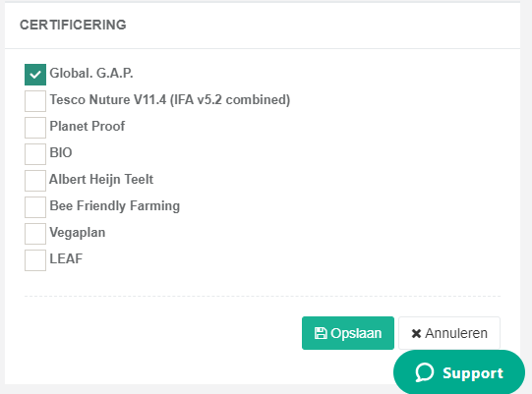Viewport: 532px width, 394px height.
Task: Check the BIO certification box
Action: point(35,154)
